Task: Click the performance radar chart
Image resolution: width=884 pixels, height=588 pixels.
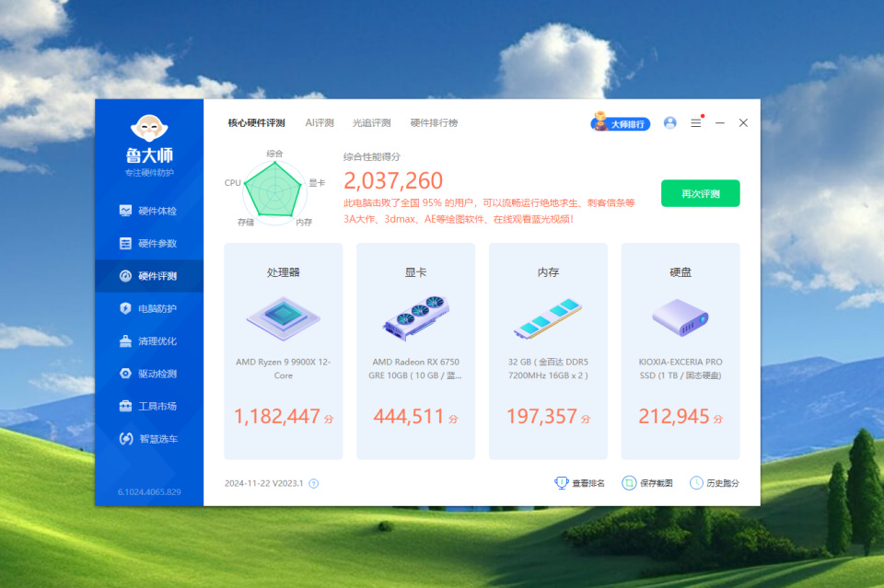Action: 274,190
